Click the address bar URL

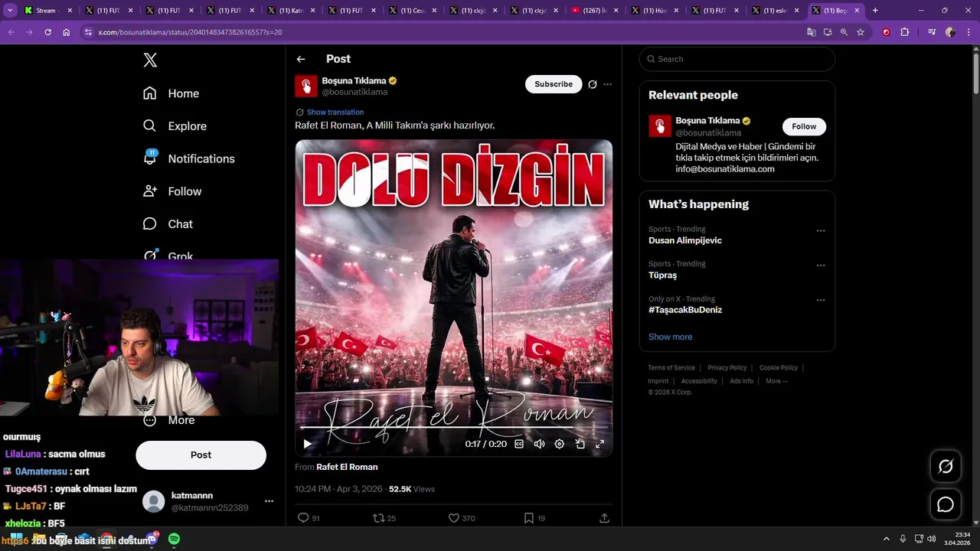click(190, 32)
